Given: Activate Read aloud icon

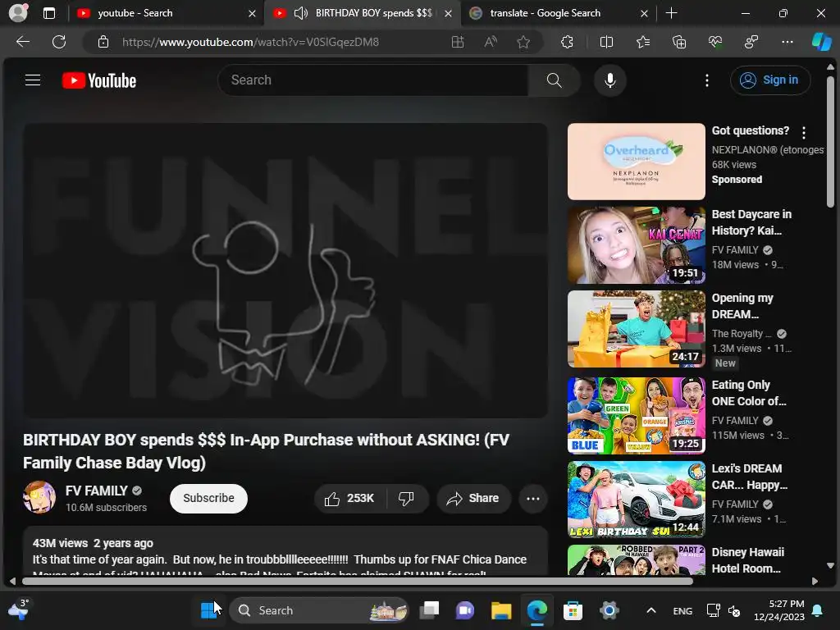Looking at the screenshot, I should click(x=491, y=42).
